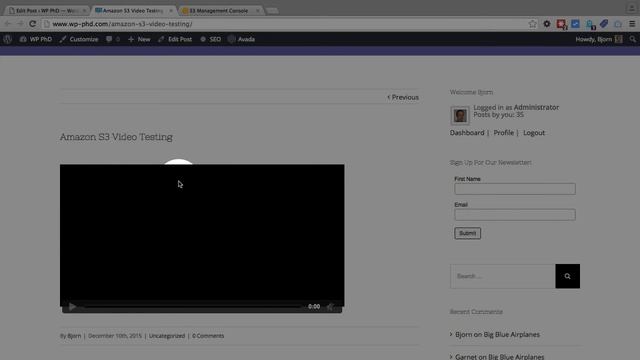Open the Profile link in sidebar
This screenshot has width=640, height=360.
tap(504, 133)
